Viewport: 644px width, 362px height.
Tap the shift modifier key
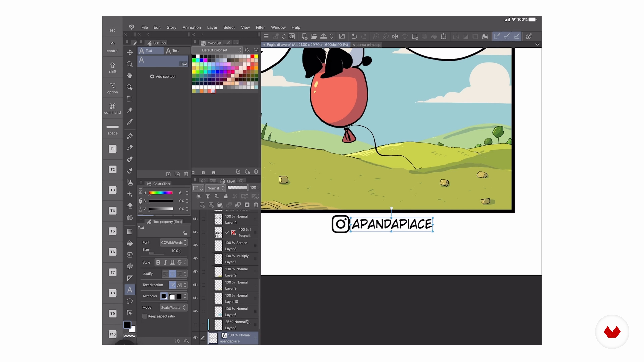pyautogui.click(x=113, y=67)
